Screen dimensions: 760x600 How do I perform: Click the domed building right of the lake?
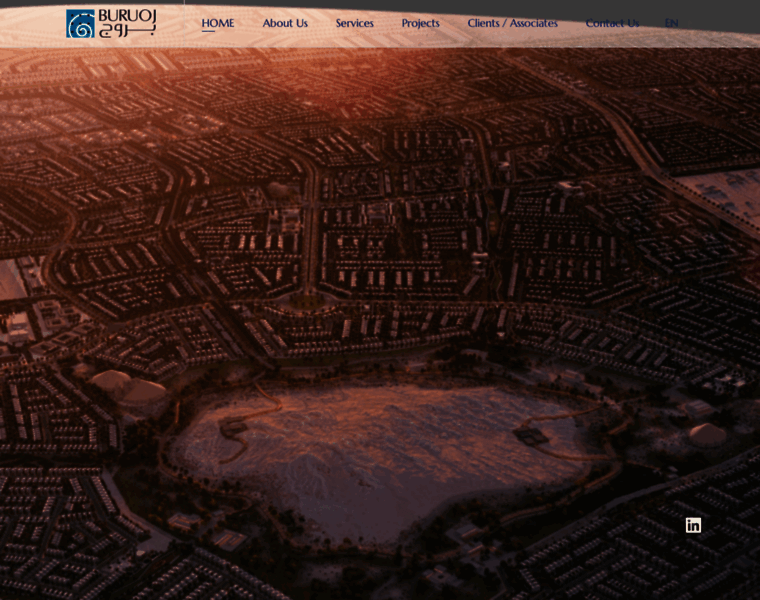pyautogui.click(x=707, y=434)
